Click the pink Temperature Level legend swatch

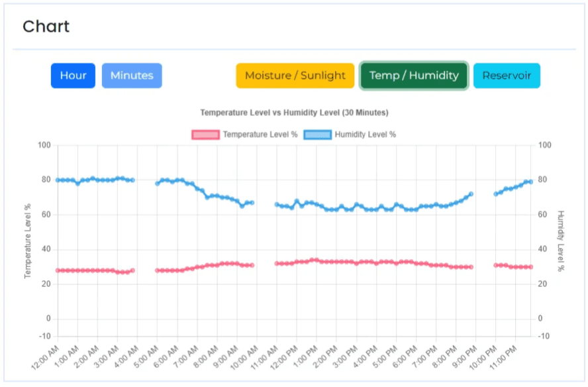pos(205,135)
